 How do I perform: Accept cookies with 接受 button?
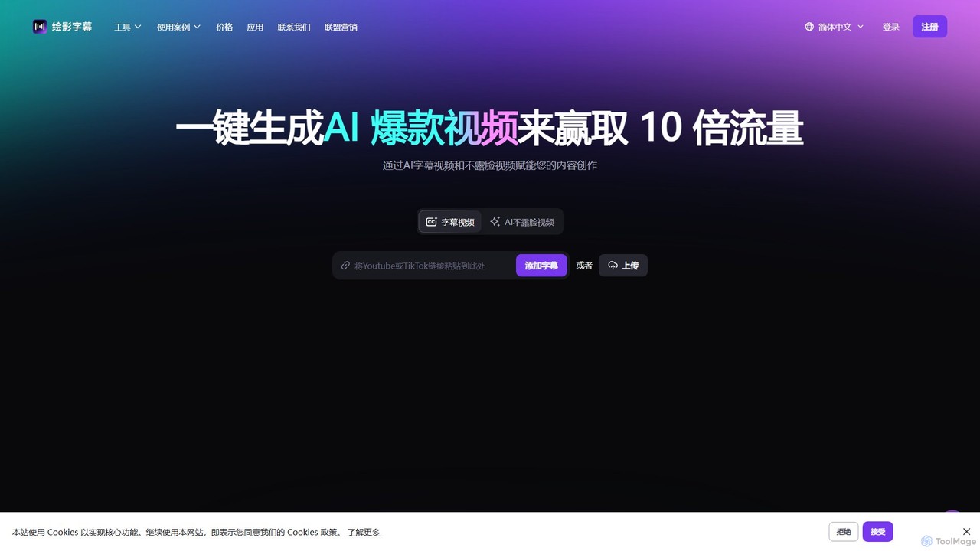click(x=878, y=532)
